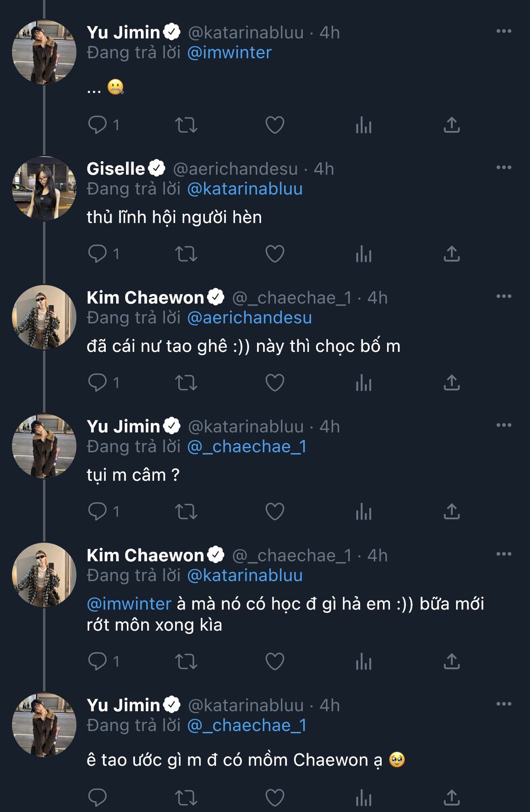This screenshot has height=812, width=530.
Task: View analytics for Giselle's tweet
Action: 363,254
